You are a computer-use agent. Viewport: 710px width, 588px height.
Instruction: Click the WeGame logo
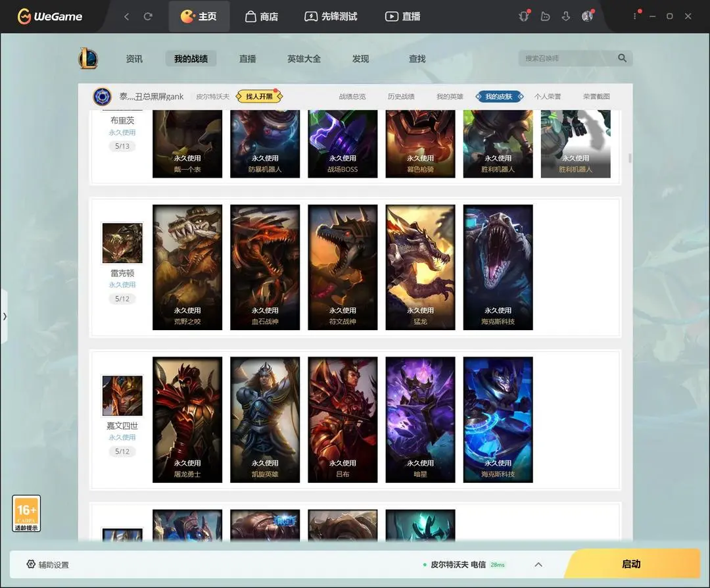pos(50,16)
